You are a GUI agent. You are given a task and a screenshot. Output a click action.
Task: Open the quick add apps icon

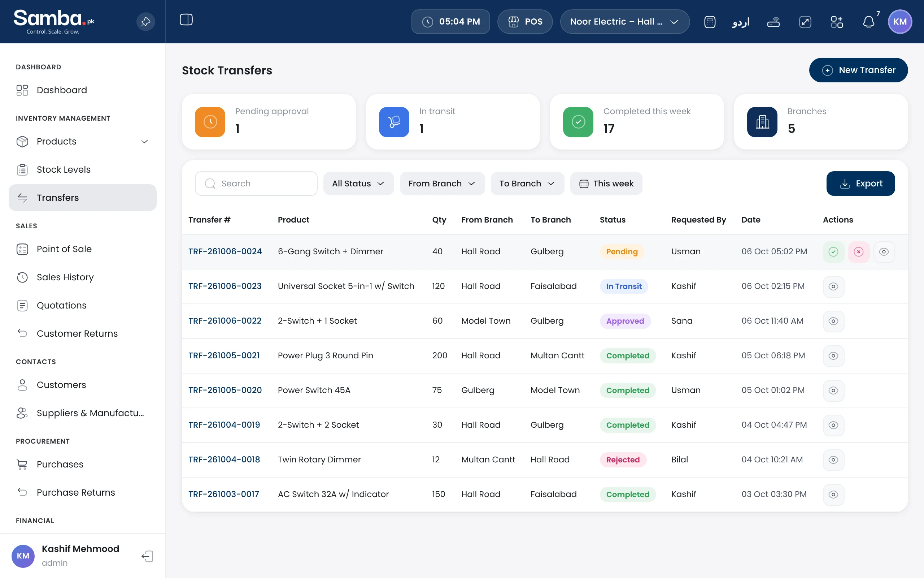point(837,22)
